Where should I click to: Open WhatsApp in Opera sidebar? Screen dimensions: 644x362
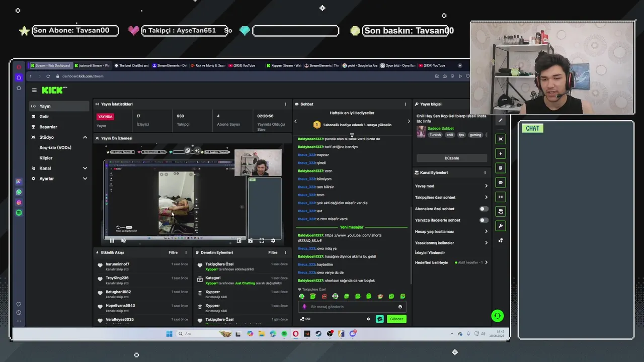[19, 192]
